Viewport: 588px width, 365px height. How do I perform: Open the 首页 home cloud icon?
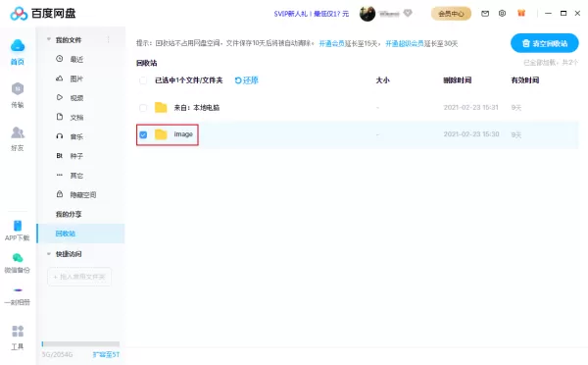tap(18, 46)
